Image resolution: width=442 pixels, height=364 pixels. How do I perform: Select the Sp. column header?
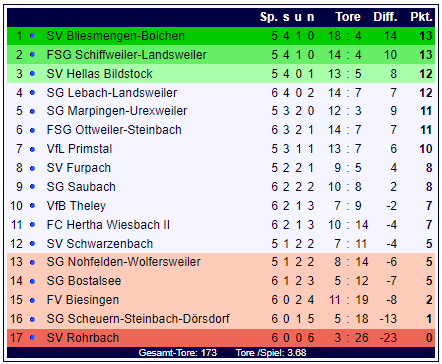[x=269, y=17]
